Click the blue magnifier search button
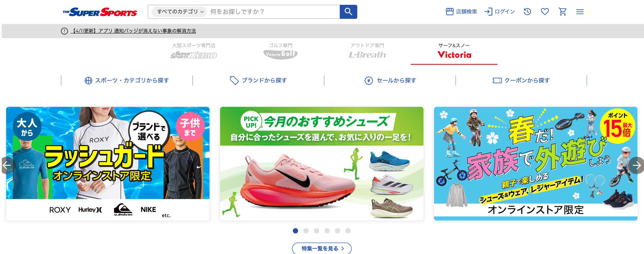The image size is (644, 254). pyautogui.click(x=348, y=12)
